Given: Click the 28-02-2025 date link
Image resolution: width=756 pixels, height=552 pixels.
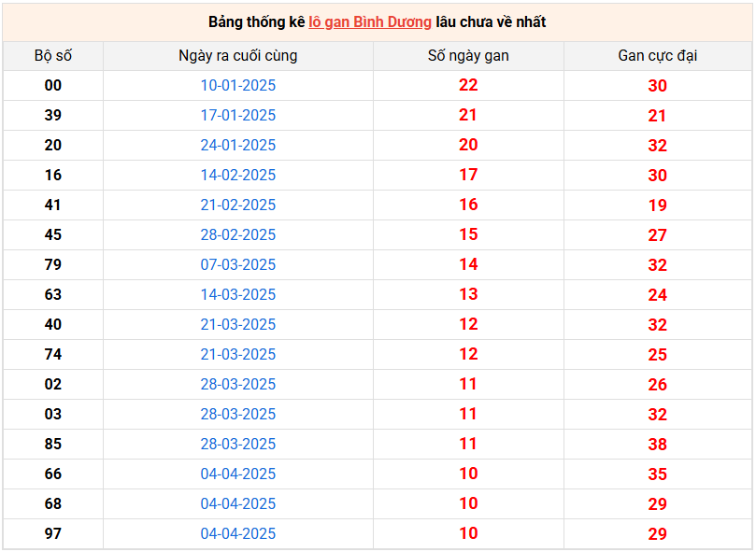Looking at the screenshot, I should (238, 234).
